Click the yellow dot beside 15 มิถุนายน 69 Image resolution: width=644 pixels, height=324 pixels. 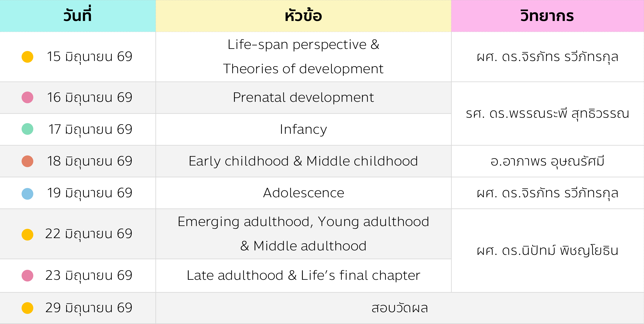coord(28,57)
